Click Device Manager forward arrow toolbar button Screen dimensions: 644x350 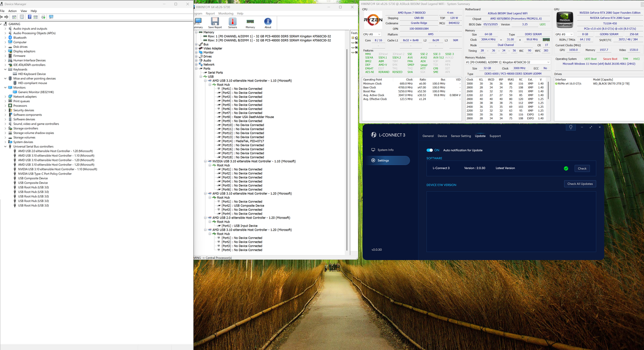pos(7,17)
